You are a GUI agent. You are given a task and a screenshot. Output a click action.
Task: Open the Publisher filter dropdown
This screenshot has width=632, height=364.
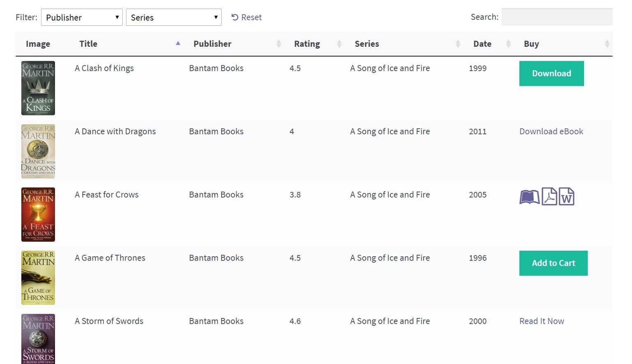pyautogui.click(x=82, y=17)
